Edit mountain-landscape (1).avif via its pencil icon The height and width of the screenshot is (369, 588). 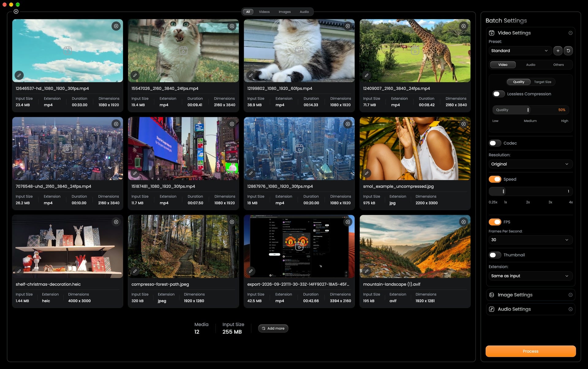click(367, 271)
